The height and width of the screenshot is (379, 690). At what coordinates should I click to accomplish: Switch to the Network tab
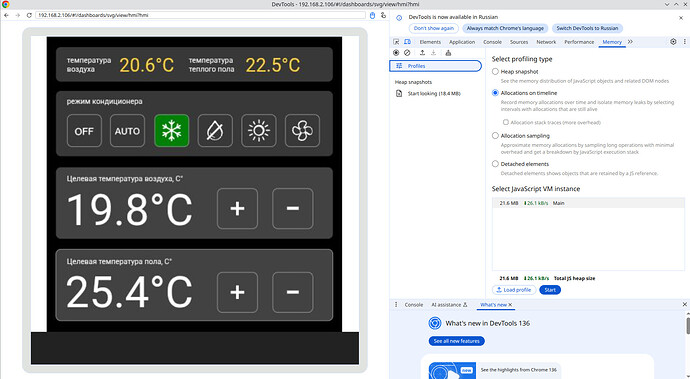pos(546,42)
